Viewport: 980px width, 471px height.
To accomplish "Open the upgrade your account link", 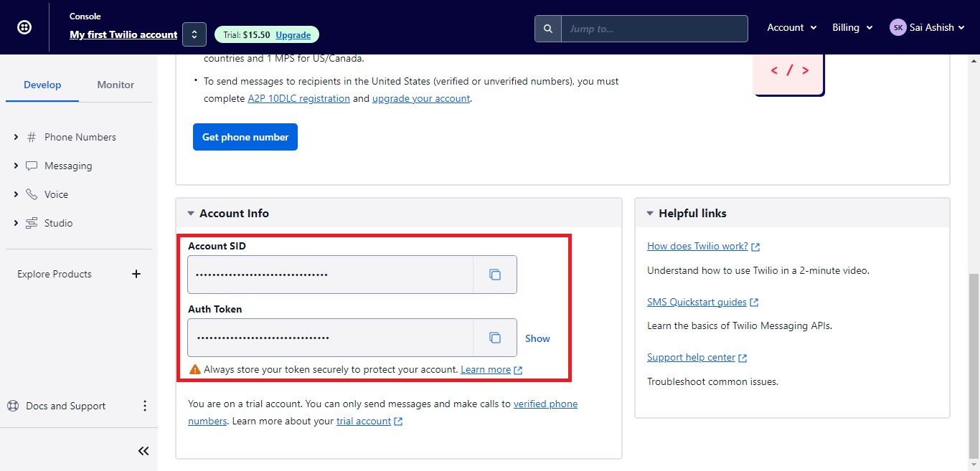I will point(421,98).
